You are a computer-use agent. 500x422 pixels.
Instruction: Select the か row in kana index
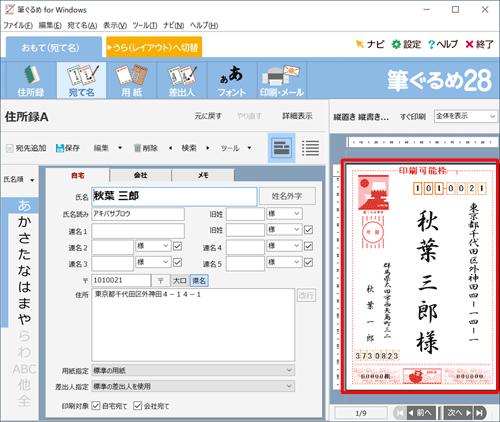point(24,222)
